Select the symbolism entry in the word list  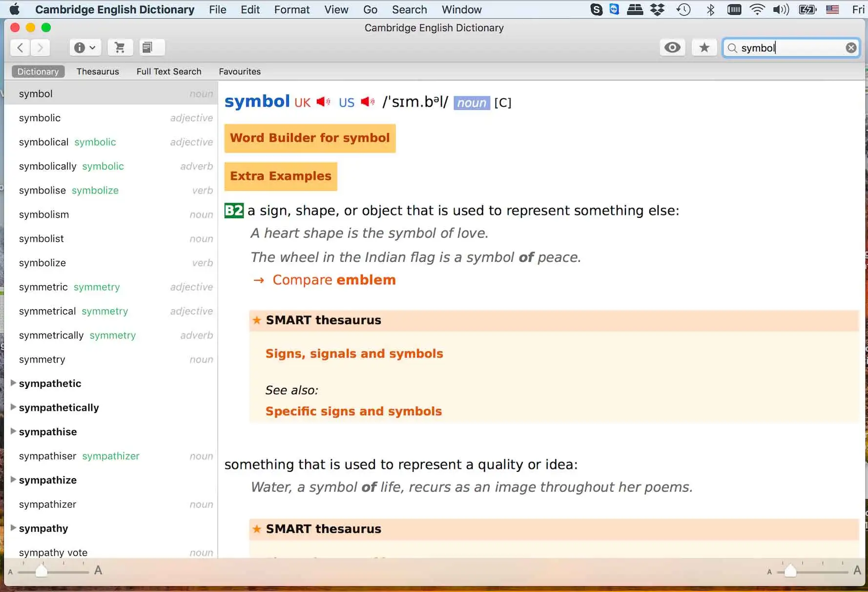coord(44,214)
